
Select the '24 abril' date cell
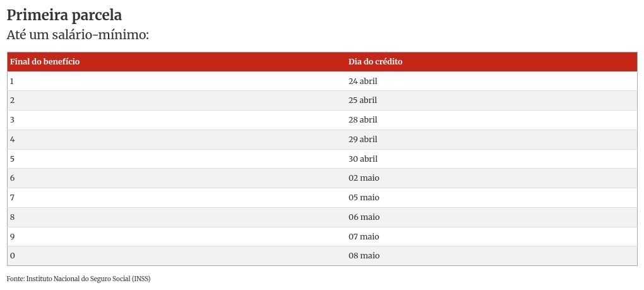pos(491,81)
